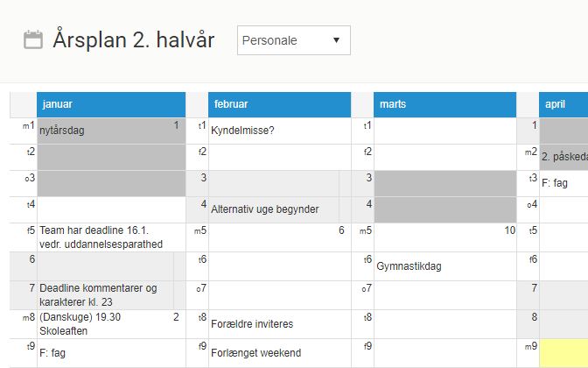Click the week 10 cell on March 5

444,237
